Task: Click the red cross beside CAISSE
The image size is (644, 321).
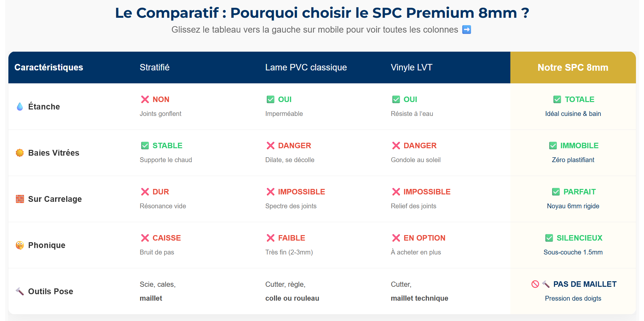Action: [145, 238]
